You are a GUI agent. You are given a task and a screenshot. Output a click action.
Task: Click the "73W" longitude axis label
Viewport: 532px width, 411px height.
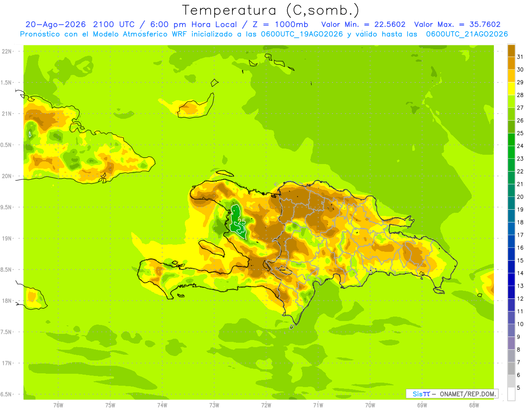coord(214,405)
